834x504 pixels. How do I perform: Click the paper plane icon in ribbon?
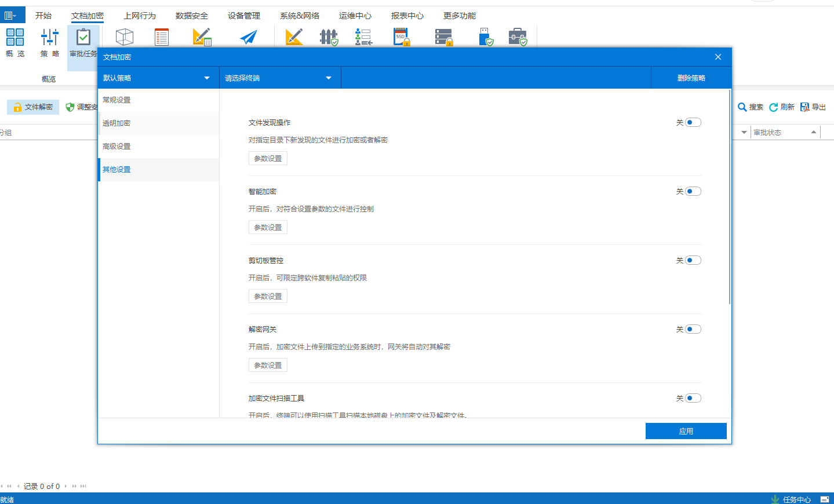[x=249, y=38]
